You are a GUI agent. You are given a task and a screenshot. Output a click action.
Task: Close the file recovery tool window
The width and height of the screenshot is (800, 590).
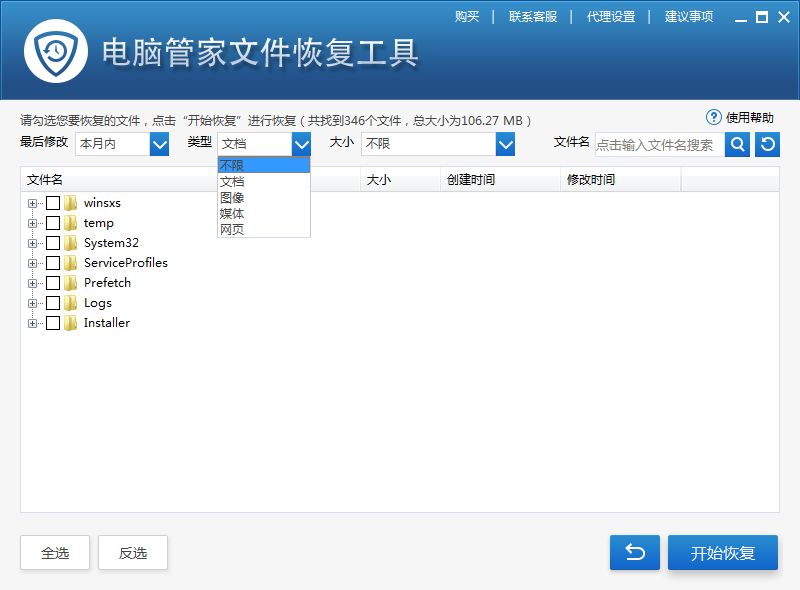tap(784, 17)
